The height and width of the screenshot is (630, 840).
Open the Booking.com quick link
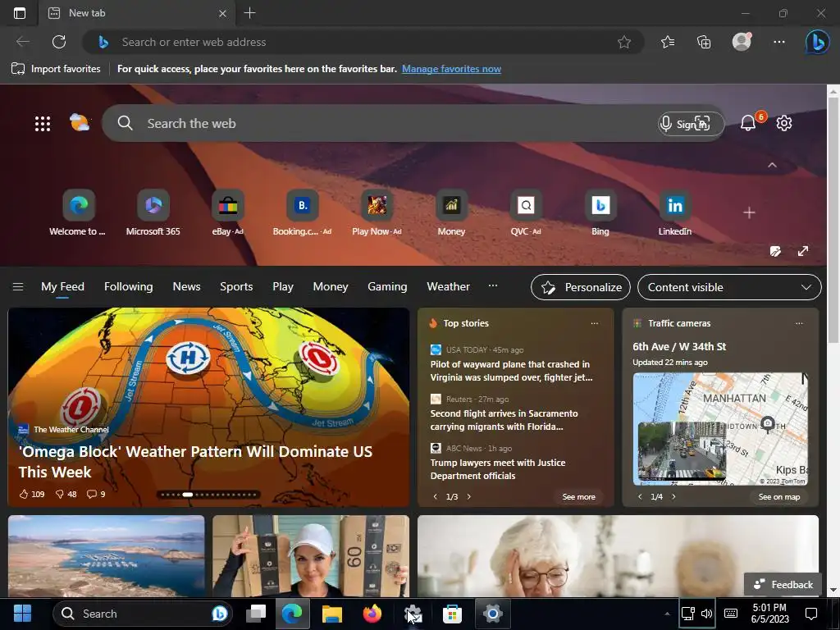tap(302, 212)
